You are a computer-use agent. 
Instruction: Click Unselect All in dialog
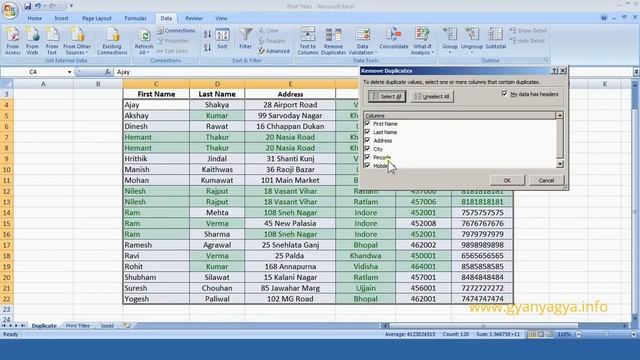pyautogui.click(x=432, y=97)
